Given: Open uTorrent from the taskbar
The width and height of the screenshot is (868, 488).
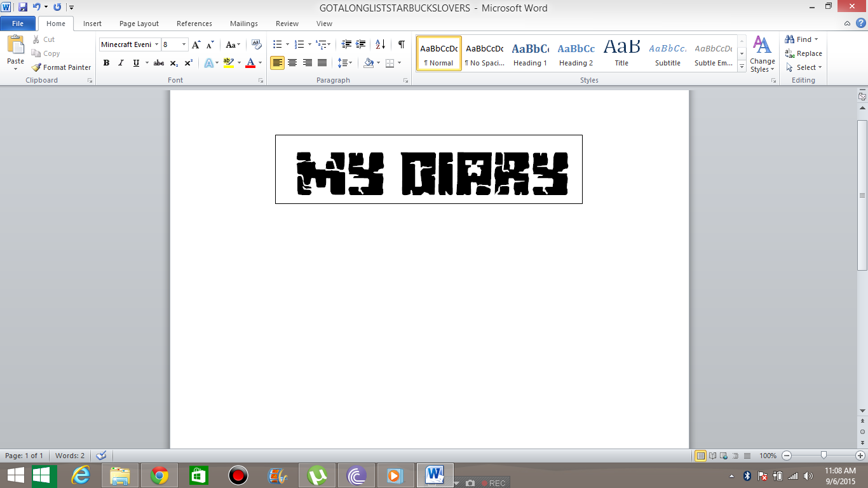Looking at the screenshot, I should (316, 475).
